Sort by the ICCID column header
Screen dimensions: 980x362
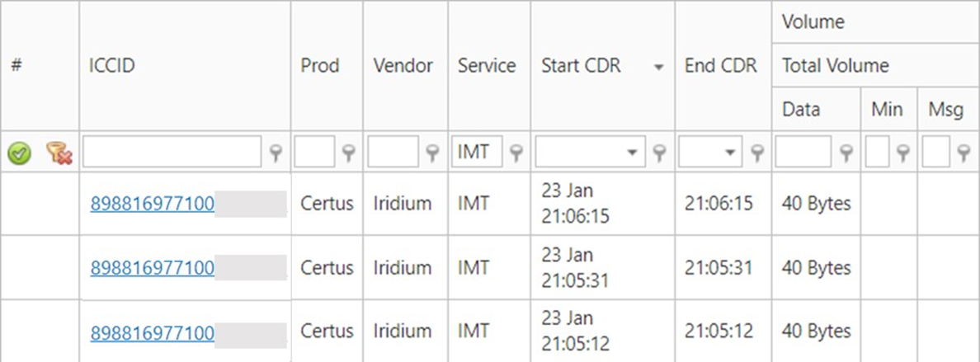tap(111, 66)
